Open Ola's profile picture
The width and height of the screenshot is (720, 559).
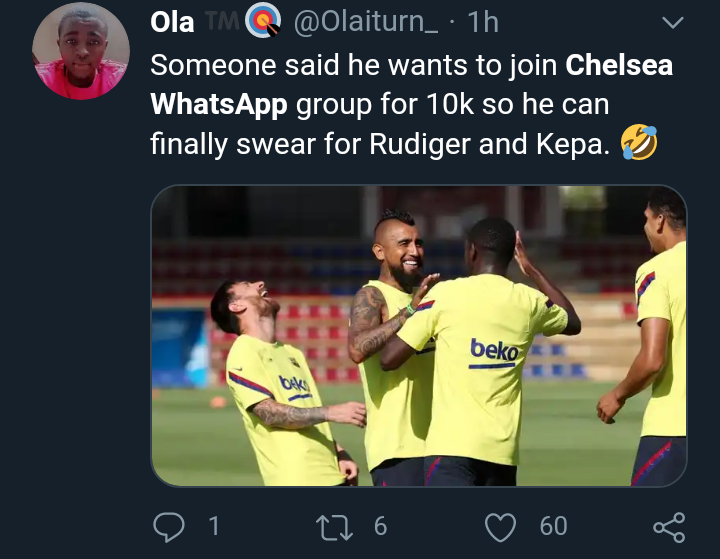80,52
